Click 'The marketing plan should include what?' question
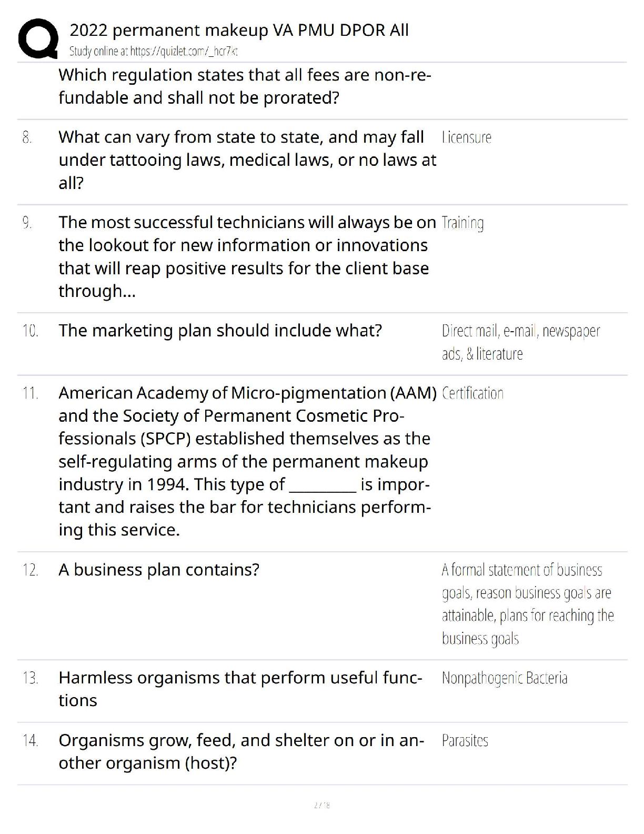644x834 pixels. (x=220, y=331)
